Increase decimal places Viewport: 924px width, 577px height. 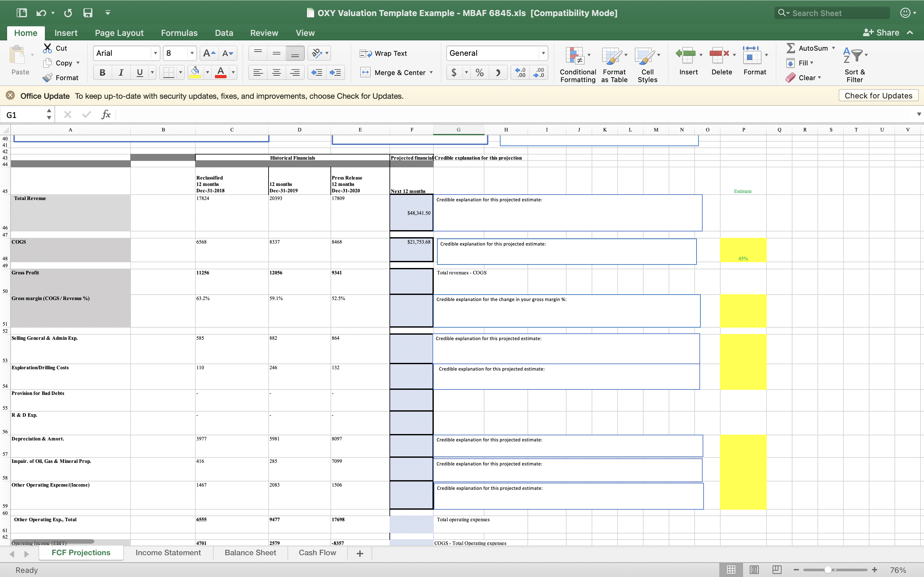[519, 72]
